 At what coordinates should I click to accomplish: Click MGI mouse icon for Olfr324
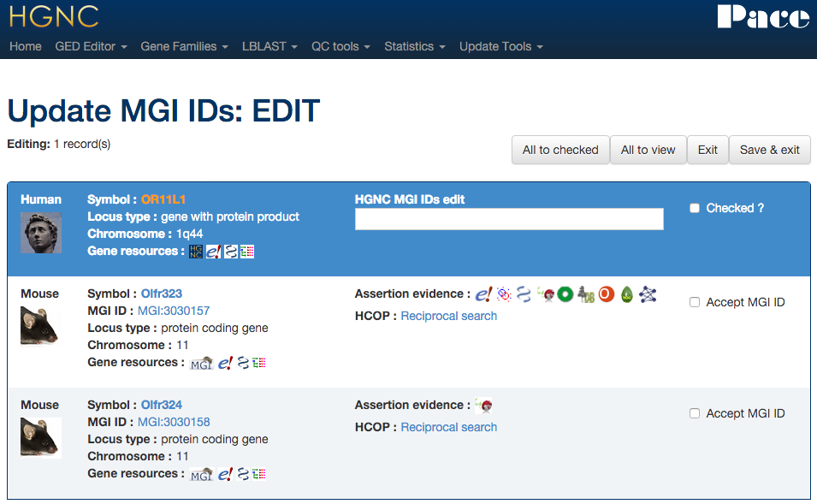tap(201, 474)
